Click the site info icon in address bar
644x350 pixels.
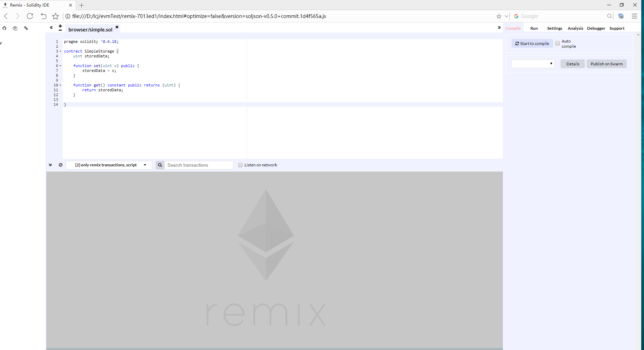click(x=68, y=16)
